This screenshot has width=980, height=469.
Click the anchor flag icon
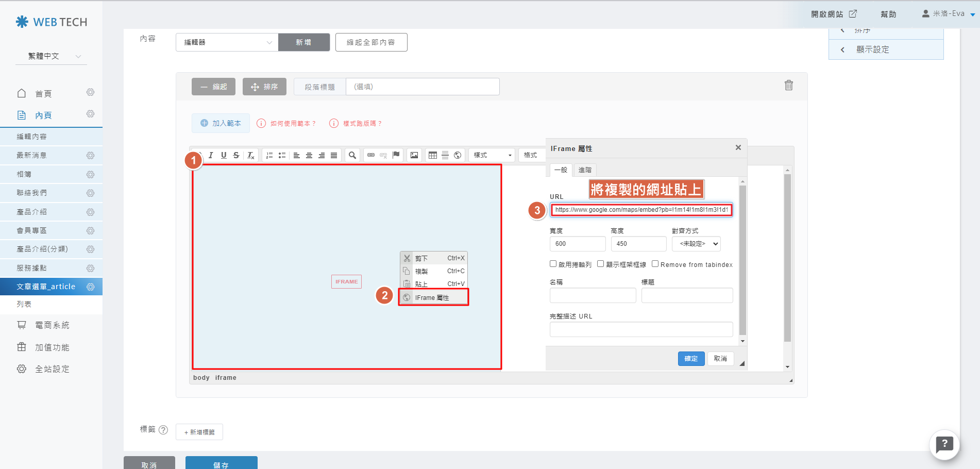point(396,155)
